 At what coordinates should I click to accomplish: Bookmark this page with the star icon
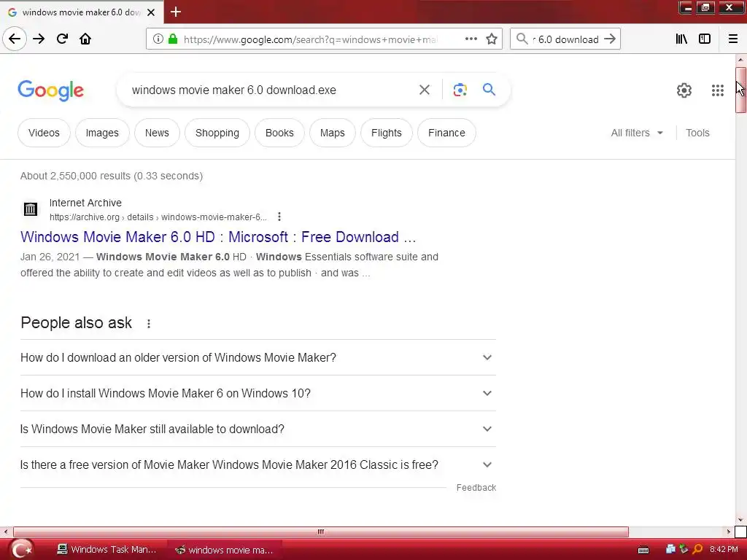pos(492,39)
